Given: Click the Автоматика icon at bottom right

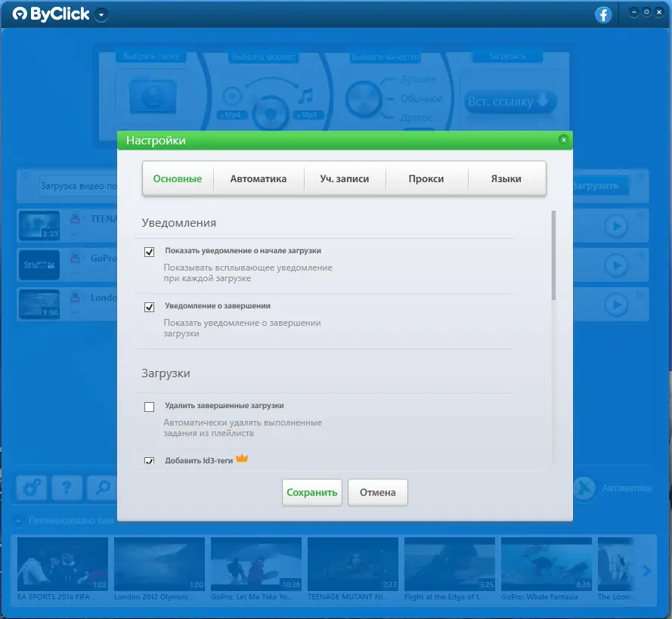Looking at the screenshot, I should 584,488.
